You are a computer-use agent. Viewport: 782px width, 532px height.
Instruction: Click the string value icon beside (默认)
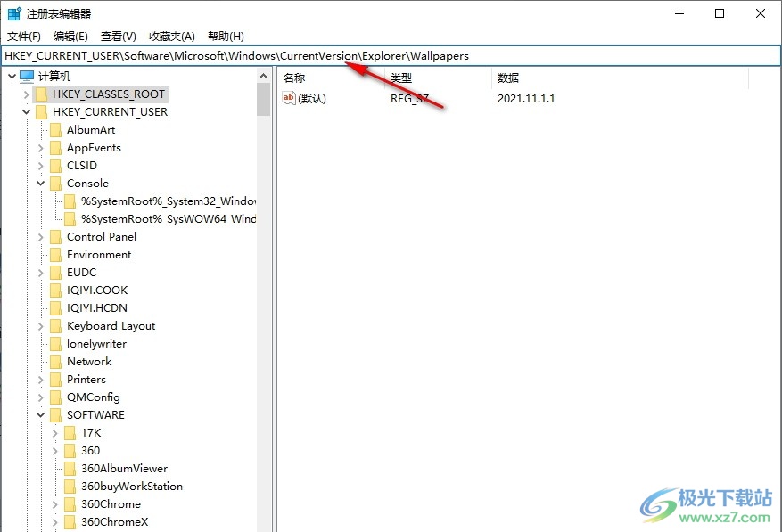[289, 98]
